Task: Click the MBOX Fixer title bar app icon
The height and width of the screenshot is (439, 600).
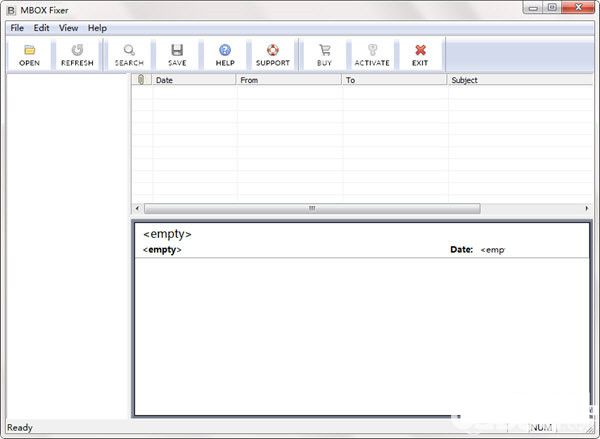Action: (11, 10)
